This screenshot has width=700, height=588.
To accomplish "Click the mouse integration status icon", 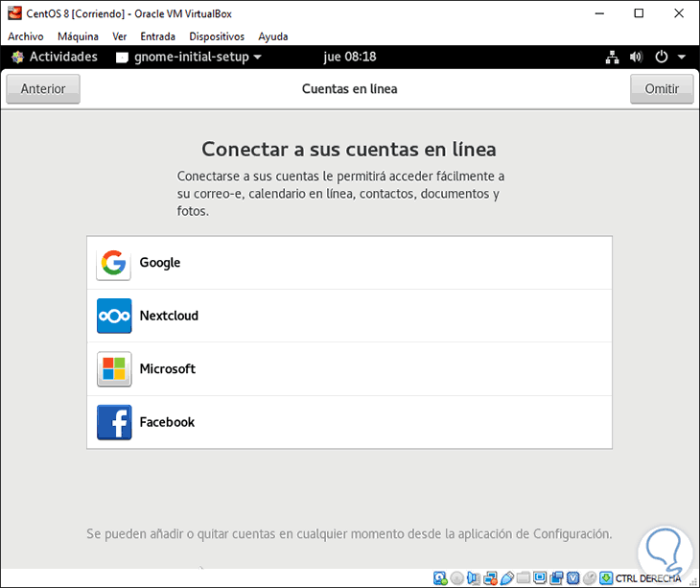I will 590,578.
